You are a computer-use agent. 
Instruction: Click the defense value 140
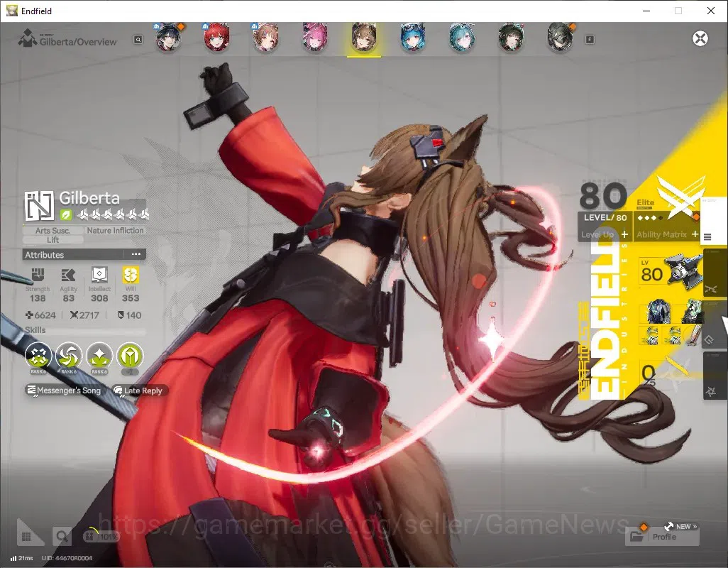pyautogui.click(x=130, y=315)
